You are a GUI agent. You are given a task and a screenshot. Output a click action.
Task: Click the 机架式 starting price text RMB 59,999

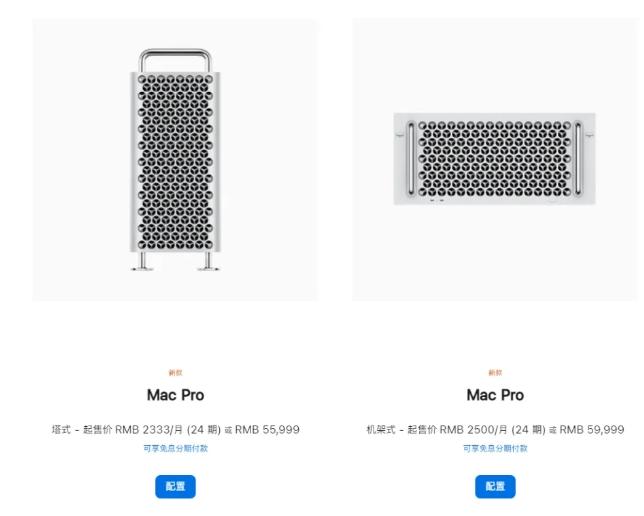(592, 430)
